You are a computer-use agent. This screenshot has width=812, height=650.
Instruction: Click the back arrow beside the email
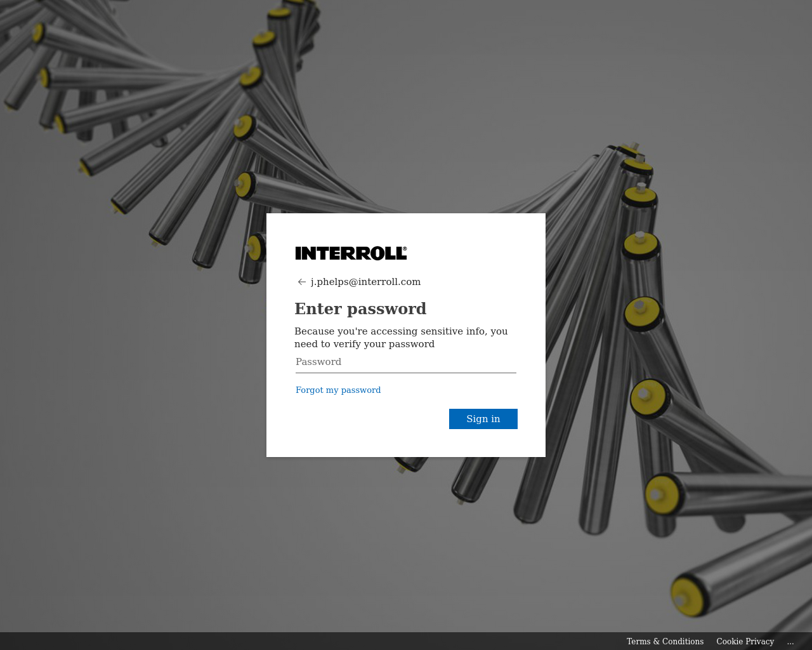pyautogui.click(x=302, y=282)
